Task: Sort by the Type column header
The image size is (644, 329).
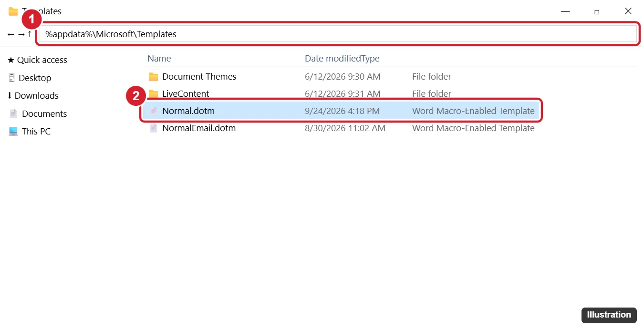Action: pos(371,59)
